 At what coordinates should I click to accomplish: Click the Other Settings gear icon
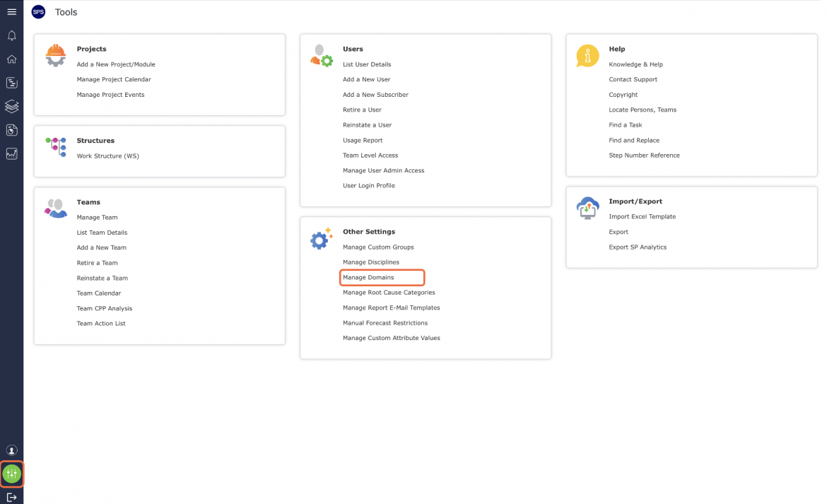[321, 238]
